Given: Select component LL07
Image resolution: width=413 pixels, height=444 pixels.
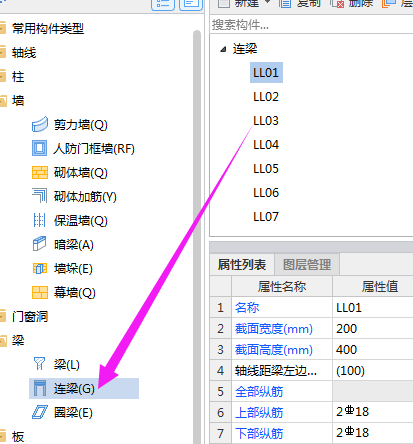Looking at the screenshot, I should coord(266,217).
